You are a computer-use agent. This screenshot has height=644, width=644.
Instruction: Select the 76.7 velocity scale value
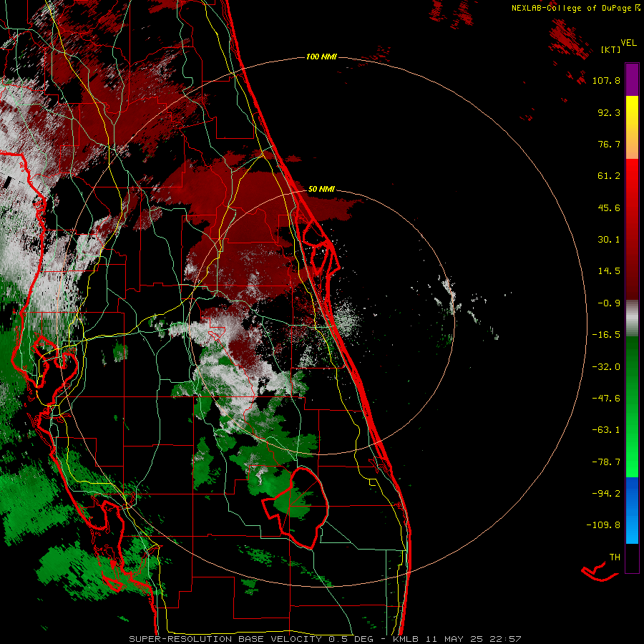609,144
